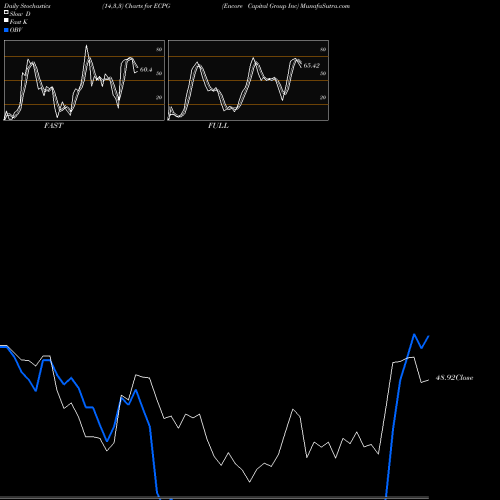Click the Fast K legend swatch

click(x=6, y=21)
